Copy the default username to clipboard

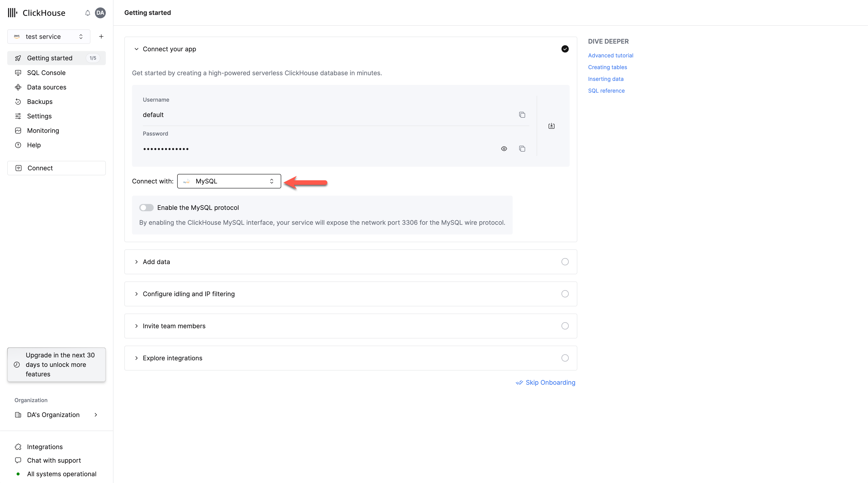(522, 115)
